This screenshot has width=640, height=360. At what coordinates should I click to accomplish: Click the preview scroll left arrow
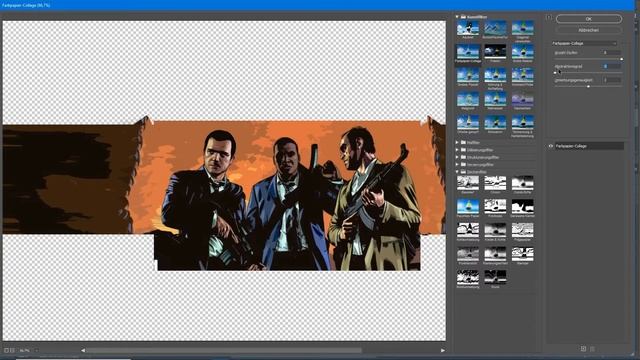pos(83,350)
